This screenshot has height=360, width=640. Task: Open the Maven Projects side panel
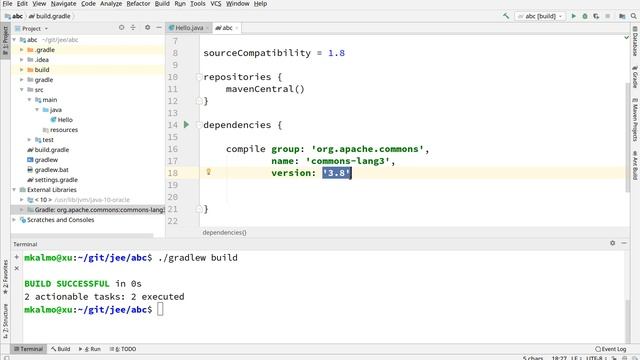coord(635,120)
